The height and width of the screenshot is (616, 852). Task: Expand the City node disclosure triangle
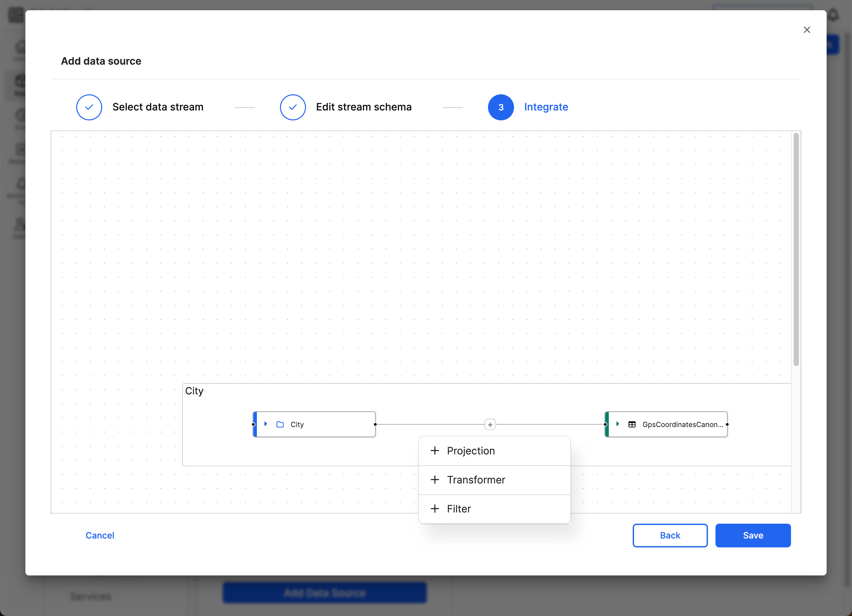(266, 424)
